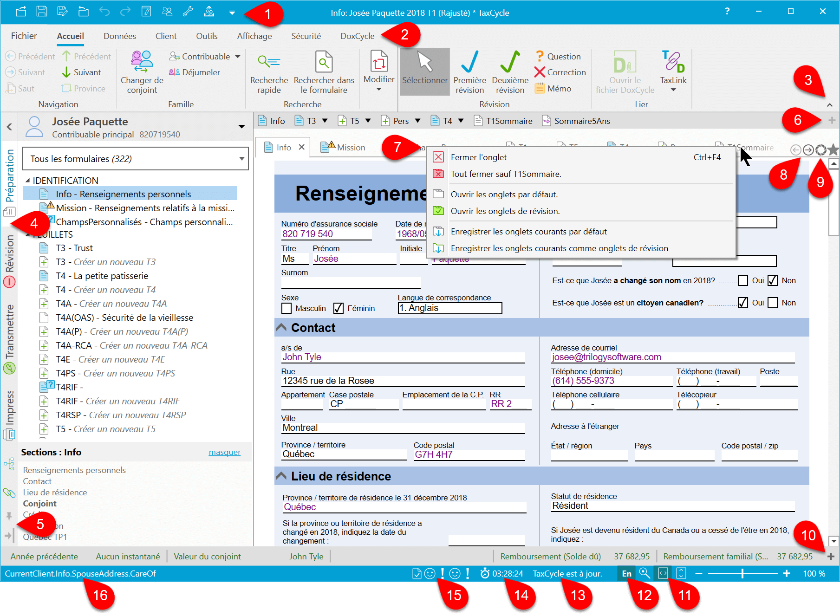The image size is (840, 616).
Task: Click the plus icon at form tabs bar end
Action: pyautogui.click(x=832, y=121)
